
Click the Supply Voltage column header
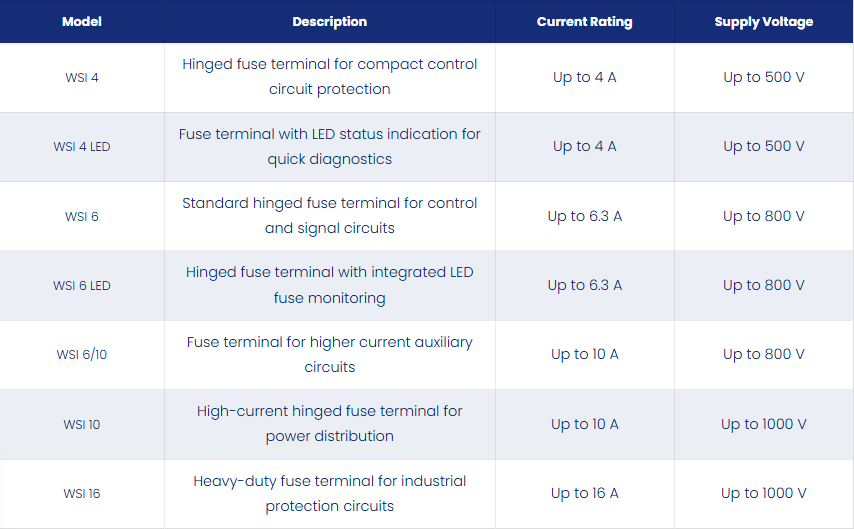pyautogui.click(x=764, y=22)
